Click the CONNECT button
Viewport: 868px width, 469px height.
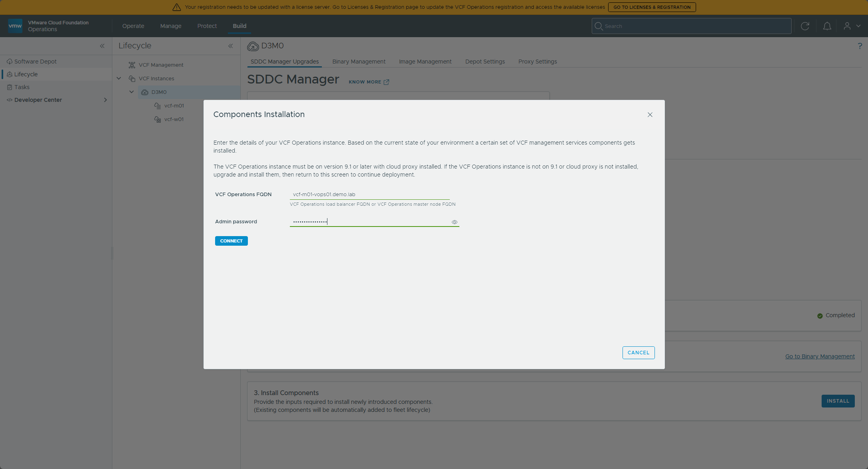231,241
